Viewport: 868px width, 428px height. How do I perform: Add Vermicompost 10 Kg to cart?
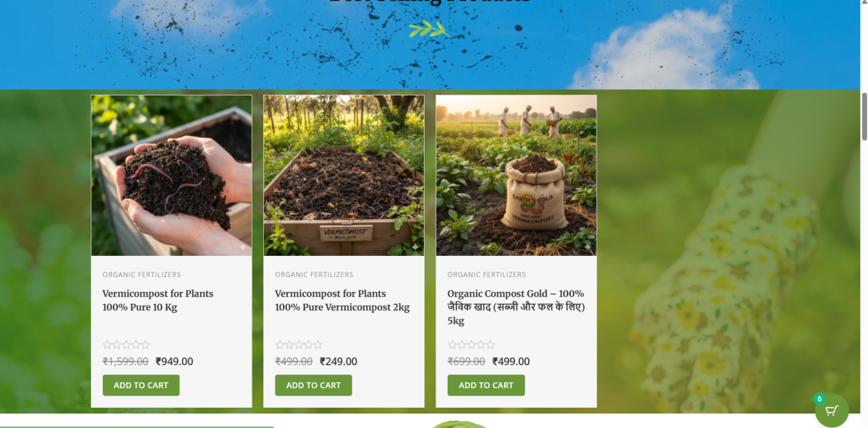pyautogui.click(x=141, y=385)
